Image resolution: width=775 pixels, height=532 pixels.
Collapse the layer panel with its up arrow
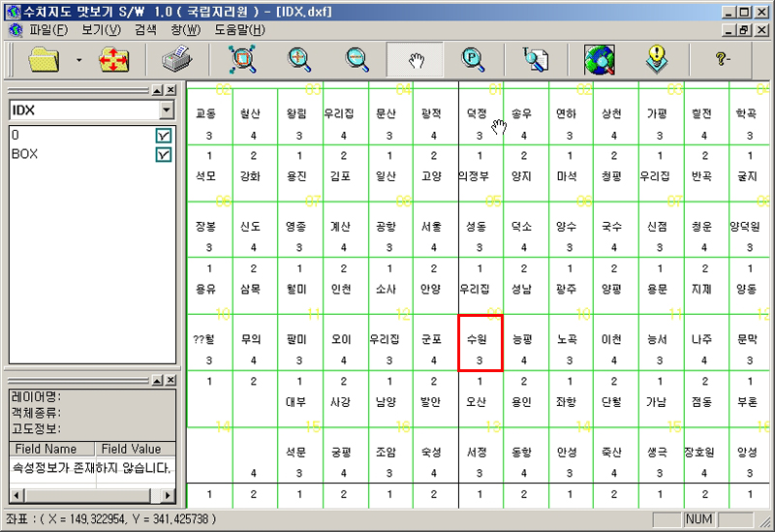pos(157,90)
